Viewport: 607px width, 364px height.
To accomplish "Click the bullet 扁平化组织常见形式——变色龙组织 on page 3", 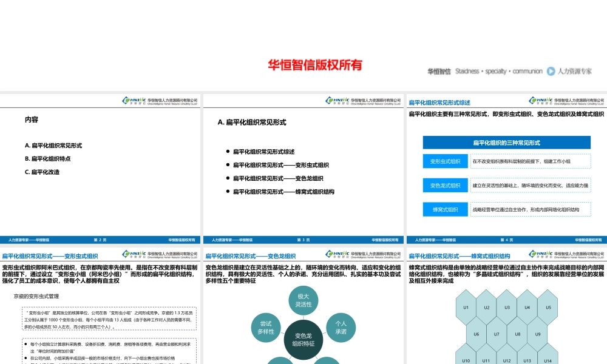I will [278, 178].
